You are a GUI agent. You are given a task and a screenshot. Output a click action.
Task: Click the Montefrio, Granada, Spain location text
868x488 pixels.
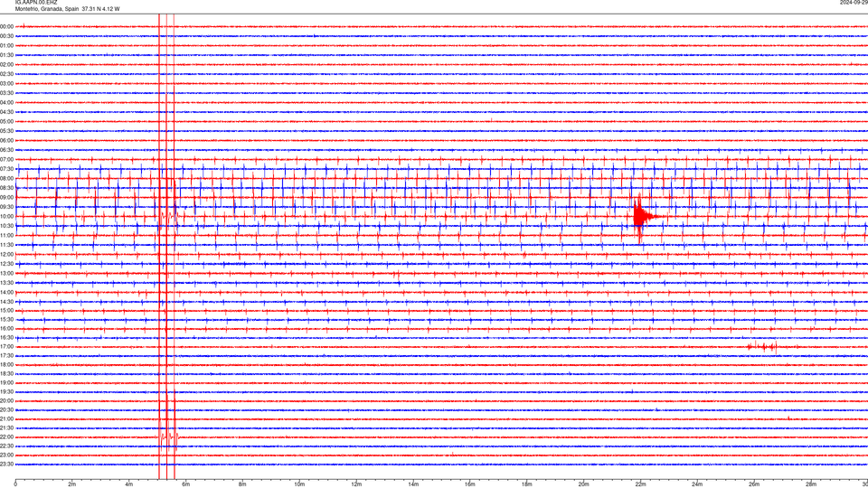pos(47,9)
